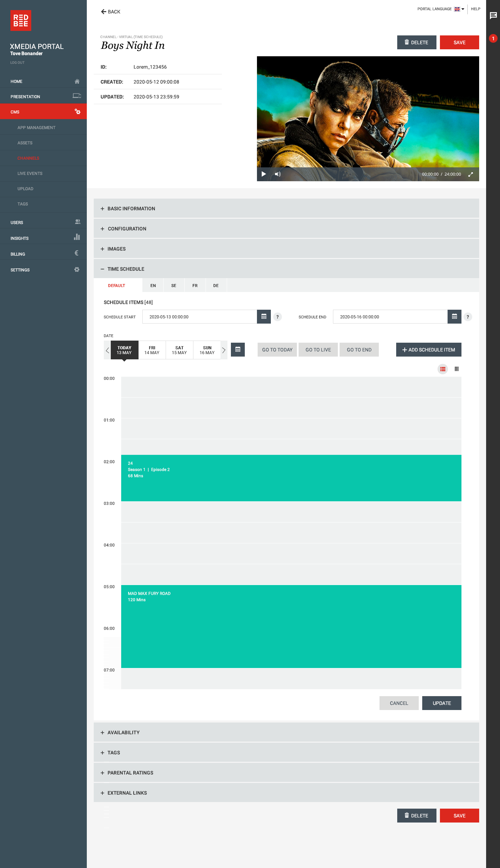The width and height of the screenshot is (500, 868).
Task: Select the SE language tab
Action: click(x=174, y=285)
